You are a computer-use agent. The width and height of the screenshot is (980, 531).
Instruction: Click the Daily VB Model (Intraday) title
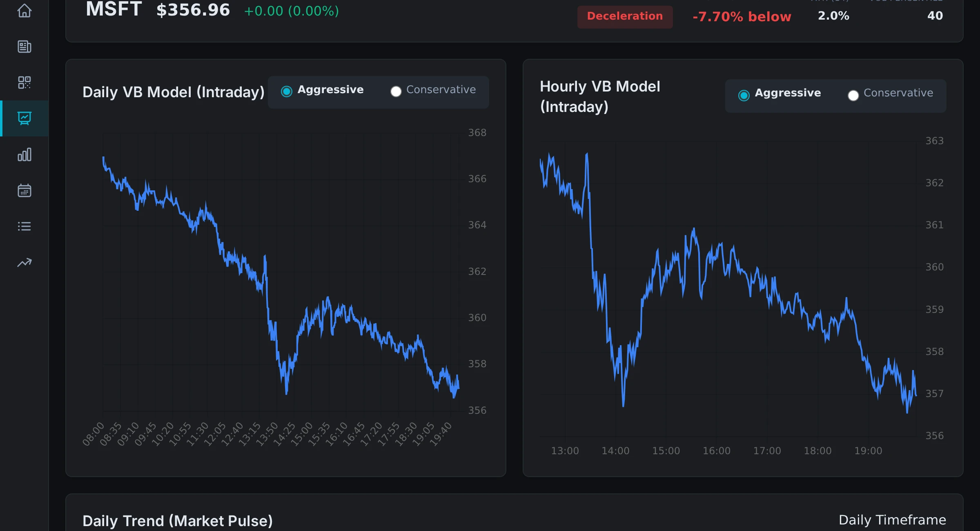pos(174,92)
